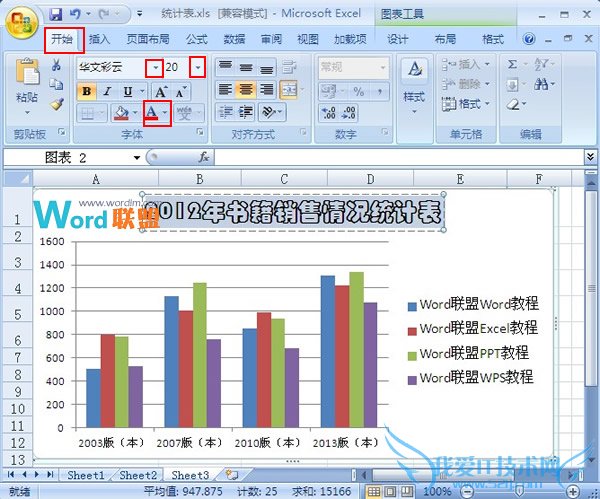This screenshot has width=600, height=499.
Task: Click the AutoSum sigma icon
Action: (513, 64)
